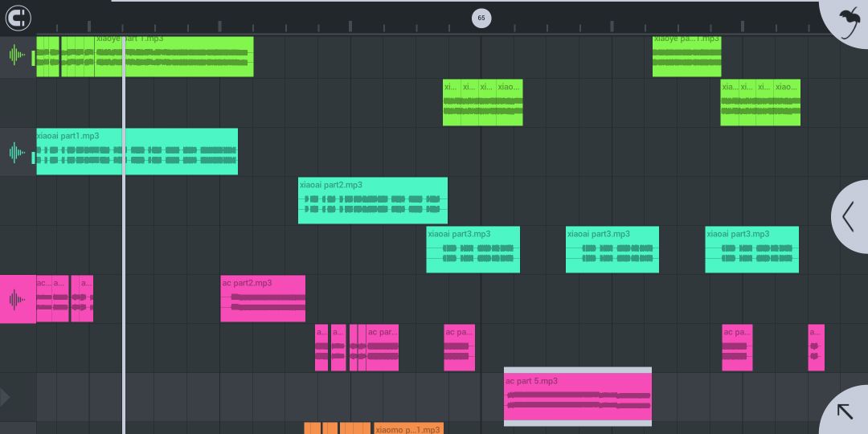Select the teal audio track waveform icon
Image resolution: width=868 pixels, height=434 pixels.
click(x=17, y=152)
